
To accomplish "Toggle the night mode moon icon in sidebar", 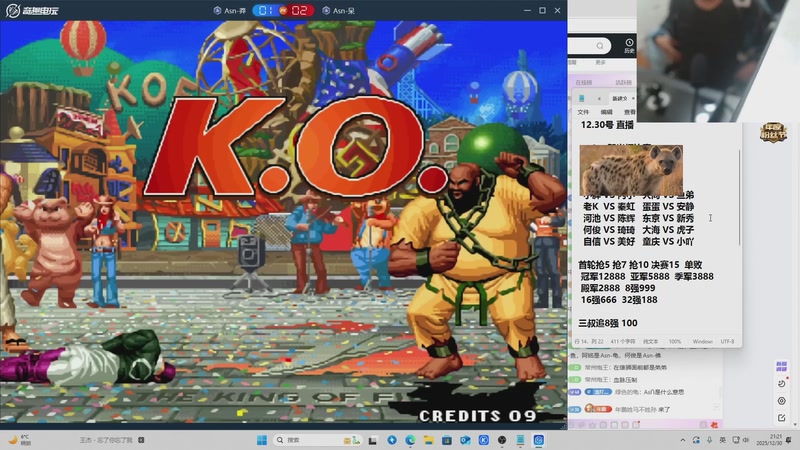I will pyautogui.click(x=781, y=384).
